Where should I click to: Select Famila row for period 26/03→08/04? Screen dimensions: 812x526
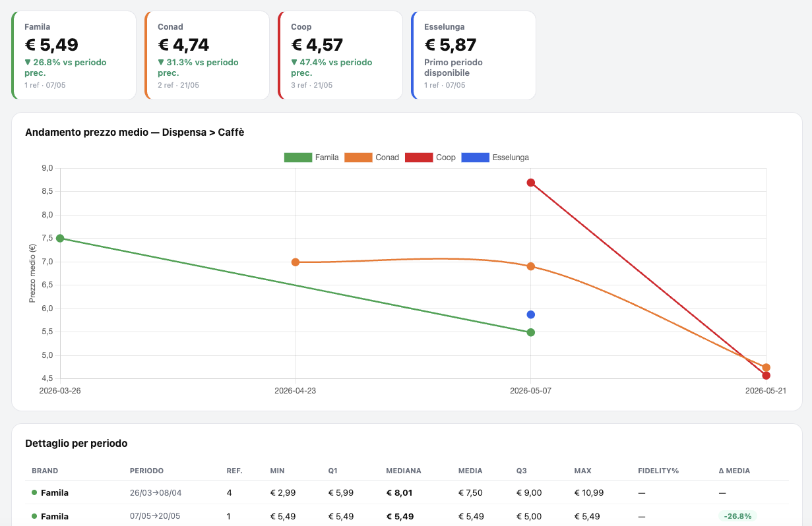(x=406, y=492)
